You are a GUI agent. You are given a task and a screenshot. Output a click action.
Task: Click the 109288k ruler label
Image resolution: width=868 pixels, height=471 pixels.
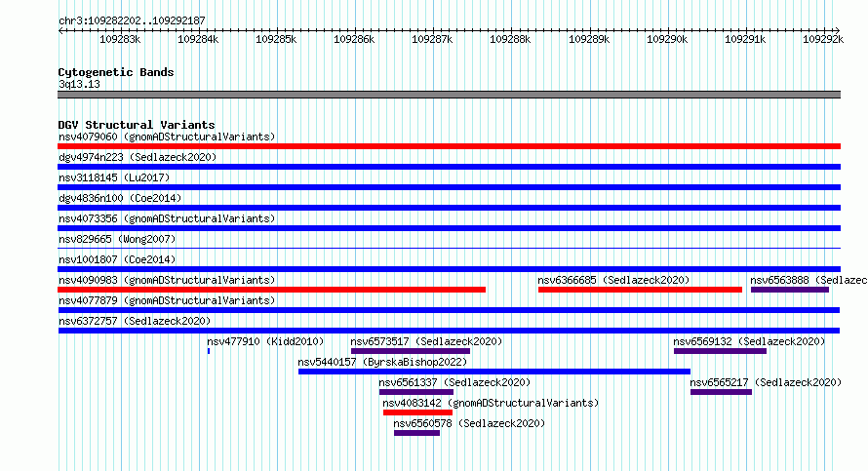point(510,39)
